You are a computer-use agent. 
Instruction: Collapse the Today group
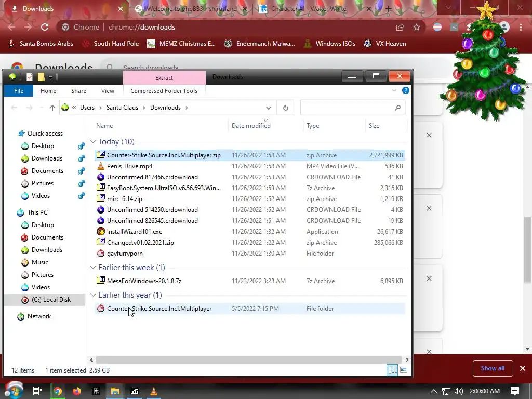pos(93,141)
